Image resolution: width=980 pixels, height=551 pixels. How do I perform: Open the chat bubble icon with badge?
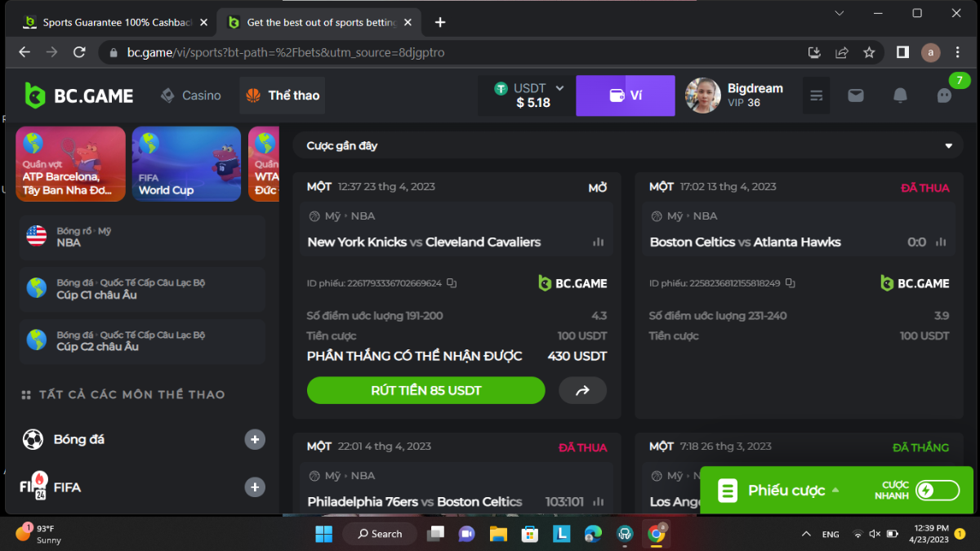coord(944,96)
